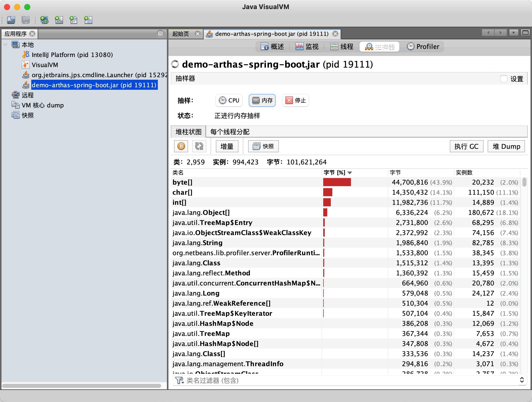This screenshot has height=402, width=532.
Task: Open filter options stepper at right
Action: pyautogui.click(x=522, y=380)
